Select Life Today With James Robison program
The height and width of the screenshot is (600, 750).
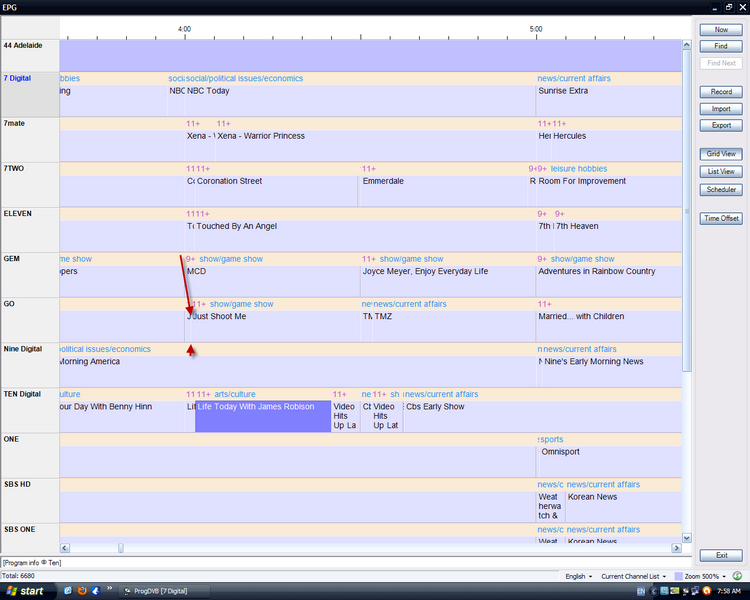coord(262,416)
